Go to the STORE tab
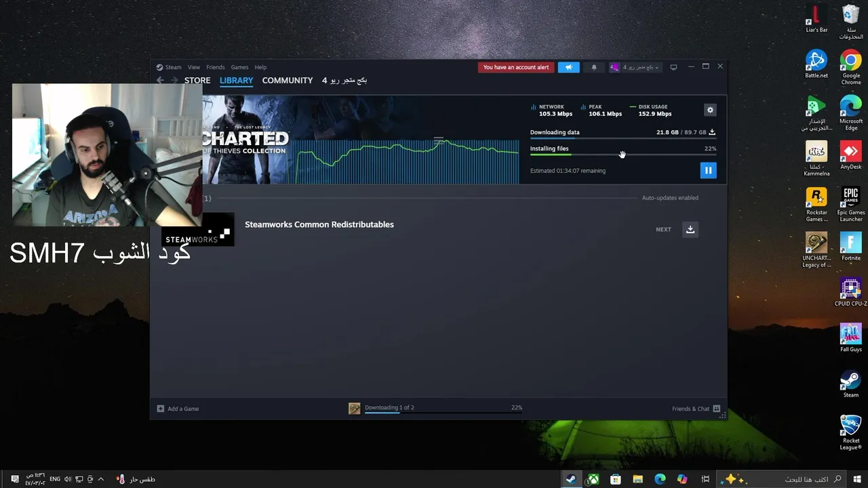Image resolution: width=868 pixels, height=488 pixels. (x=197, y=80)
